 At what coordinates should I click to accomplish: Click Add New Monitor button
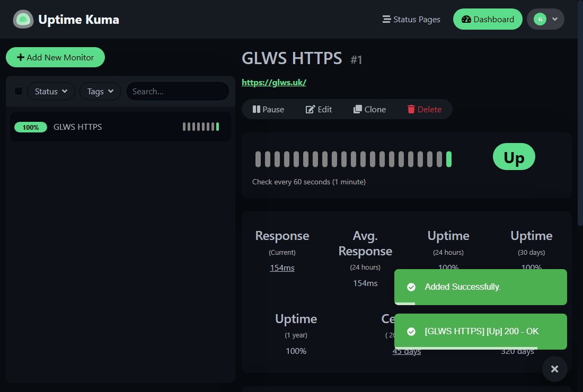(56, 57)
